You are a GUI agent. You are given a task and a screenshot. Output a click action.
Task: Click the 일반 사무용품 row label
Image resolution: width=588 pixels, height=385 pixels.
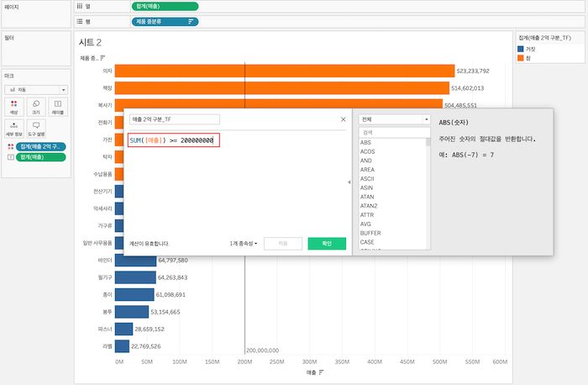pos(97,243)
